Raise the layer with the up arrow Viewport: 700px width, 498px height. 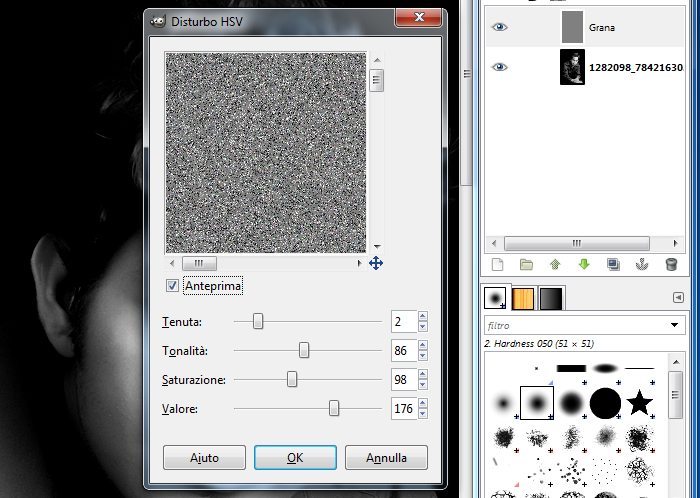[x=556, y=265]
